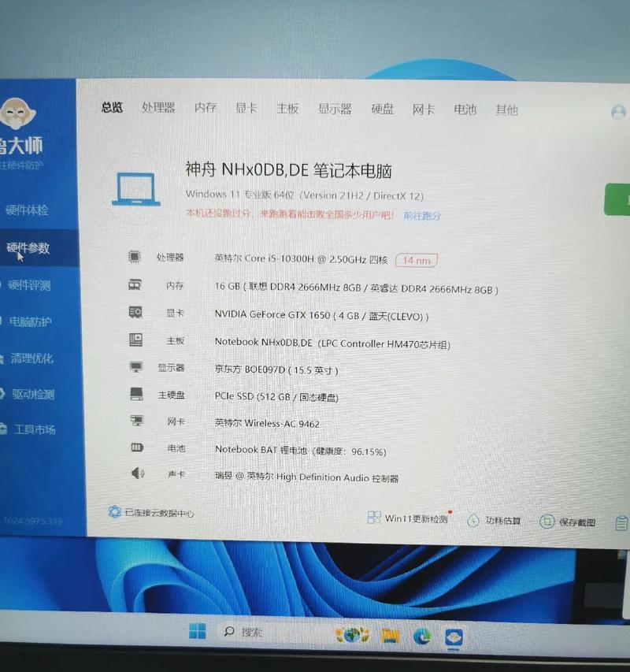Click the motherboard icon
The width and height of the screenshot is (630, 672).
click(x=135, y=340)
